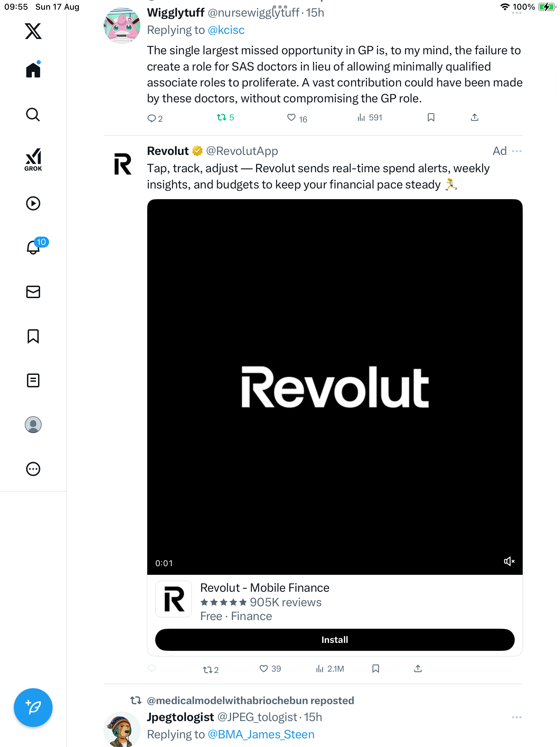Go to the Home timeline
The width and height of the screenshot is (560, 747).
point(33,70)
